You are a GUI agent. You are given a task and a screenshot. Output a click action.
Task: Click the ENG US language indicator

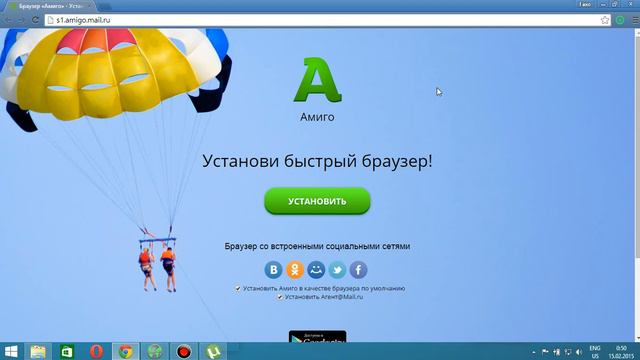point(595,352)
